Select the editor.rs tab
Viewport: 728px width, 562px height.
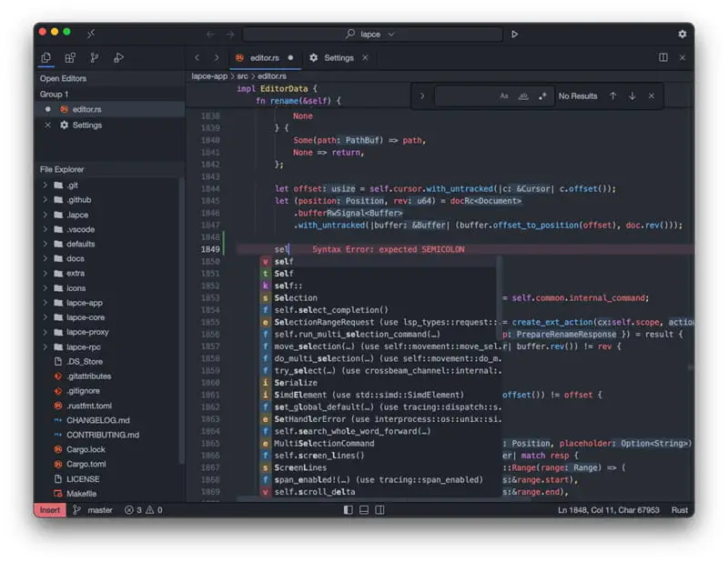pos(266,57)
